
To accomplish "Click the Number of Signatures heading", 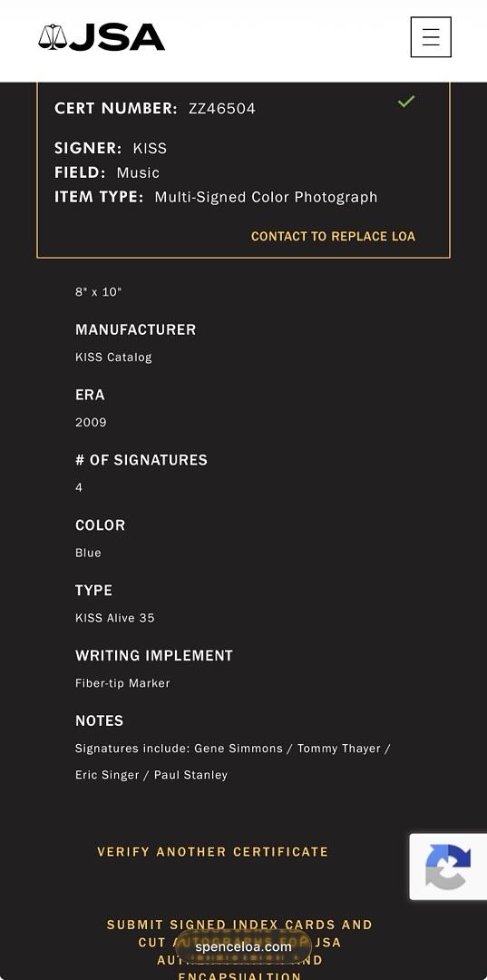I will (141, 460).
